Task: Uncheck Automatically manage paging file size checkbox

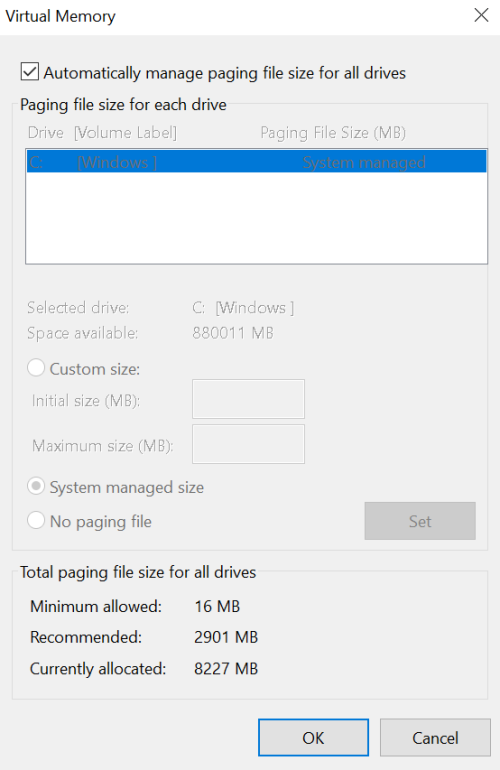Action: [x=29, y=72]
